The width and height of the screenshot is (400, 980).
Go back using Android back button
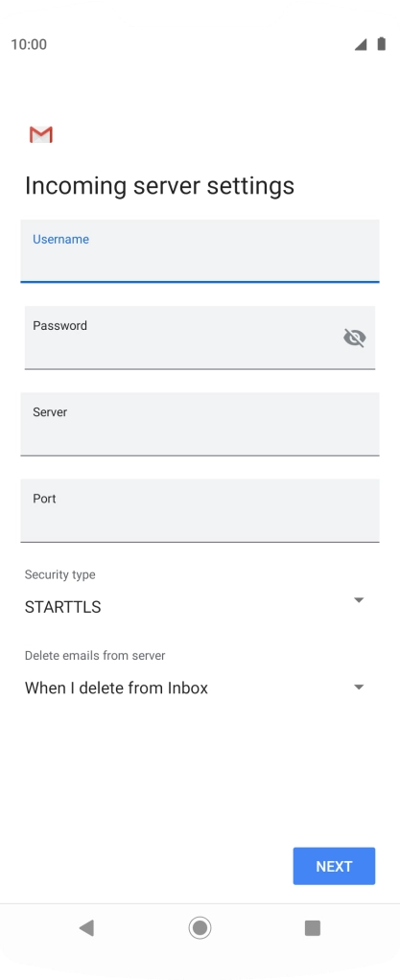click(x=86, y=927)
